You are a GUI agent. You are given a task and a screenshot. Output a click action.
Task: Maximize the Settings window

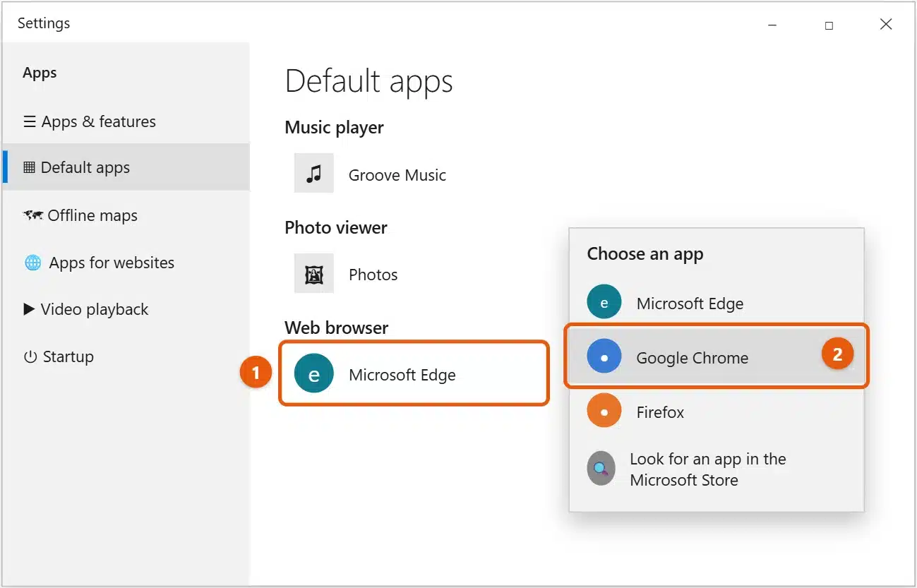click(829, 25)
